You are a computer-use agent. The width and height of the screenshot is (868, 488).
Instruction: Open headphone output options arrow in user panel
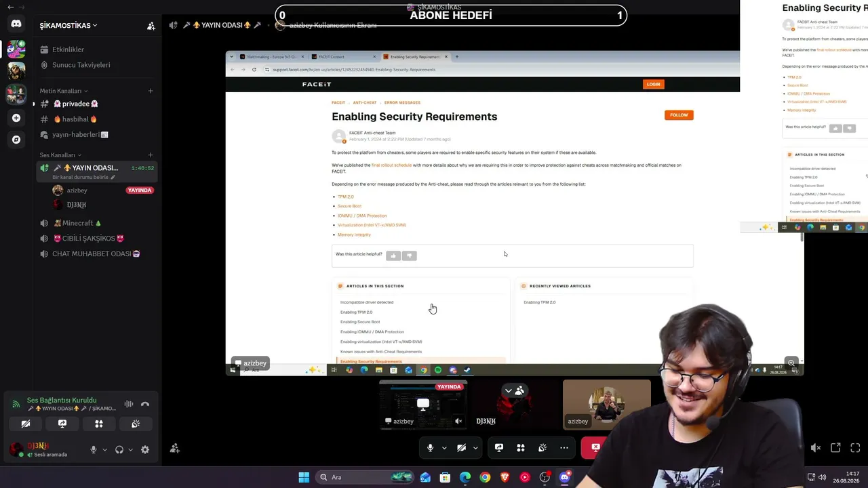pos(130,449)
